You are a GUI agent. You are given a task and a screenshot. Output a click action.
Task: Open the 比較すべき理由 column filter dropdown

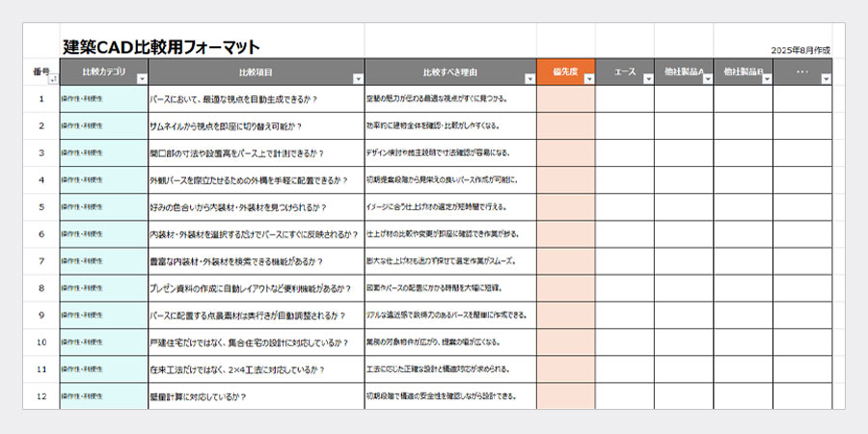click(530, 79)
